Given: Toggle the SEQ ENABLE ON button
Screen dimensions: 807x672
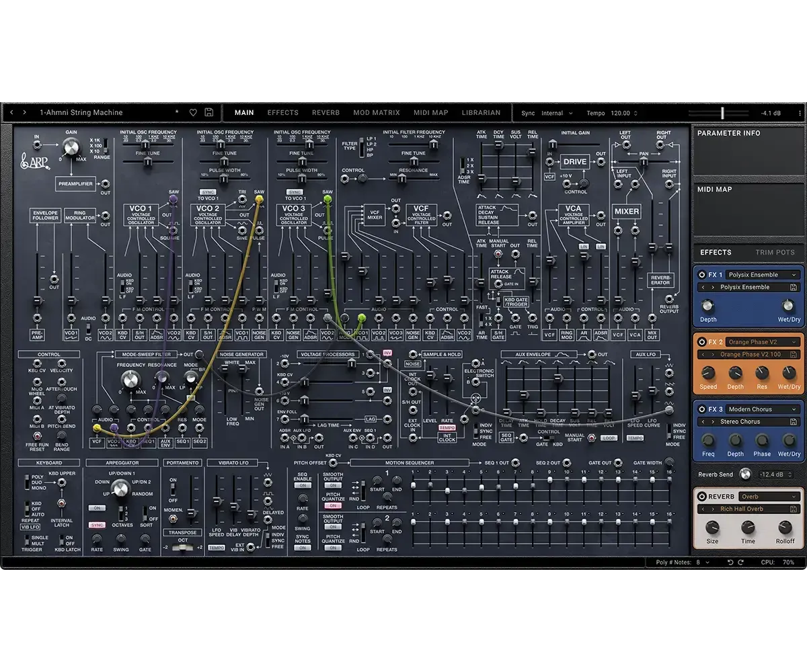Looking at the screenshot, I should pos(303,485).
